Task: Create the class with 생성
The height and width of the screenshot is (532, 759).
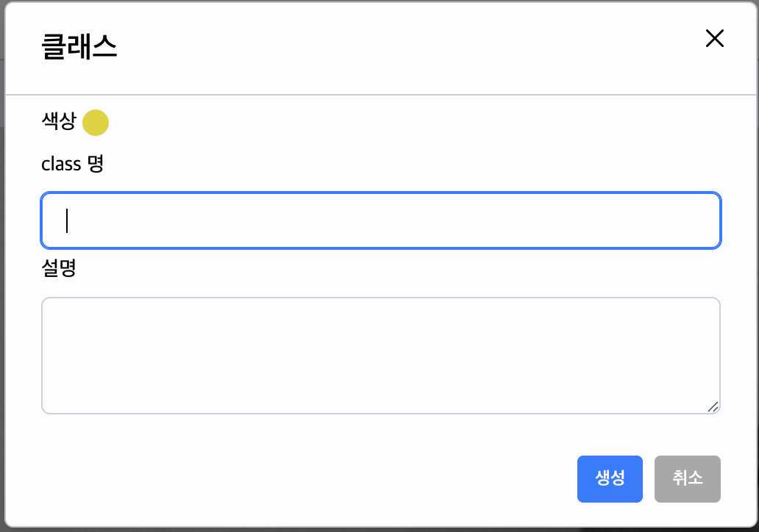Action: [x=610, y=479]
